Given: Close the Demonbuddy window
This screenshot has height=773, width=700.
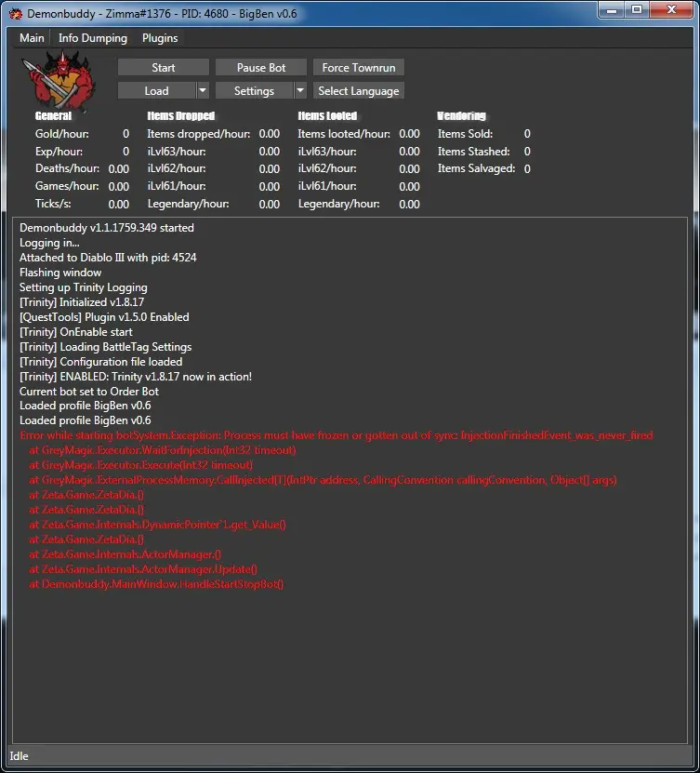Looking at the screenshot, I should [x=671, y=10].
